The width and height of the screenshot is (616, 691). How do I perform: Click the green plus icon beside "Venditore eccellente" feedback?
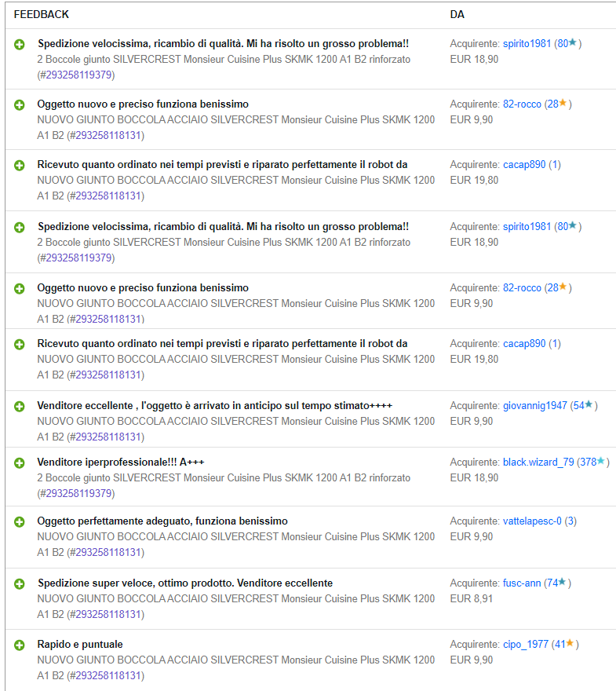coord(20,406)
